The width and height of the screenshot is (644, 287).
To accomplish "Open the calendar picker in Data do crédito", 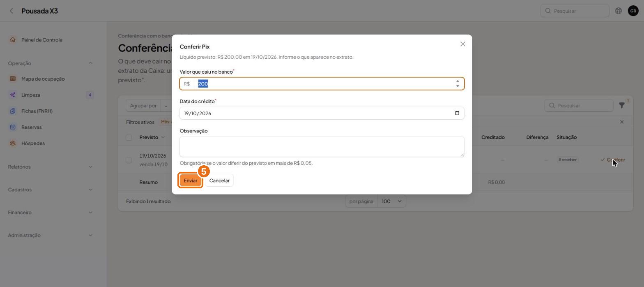I will coord(457,113).
